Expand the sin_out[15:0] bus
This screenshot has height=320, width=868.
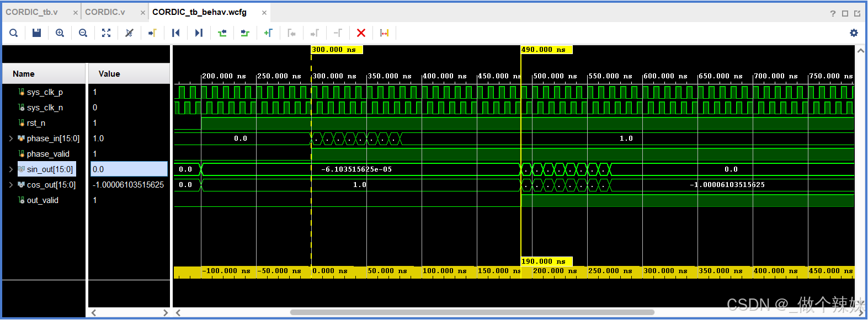point(10,169)
